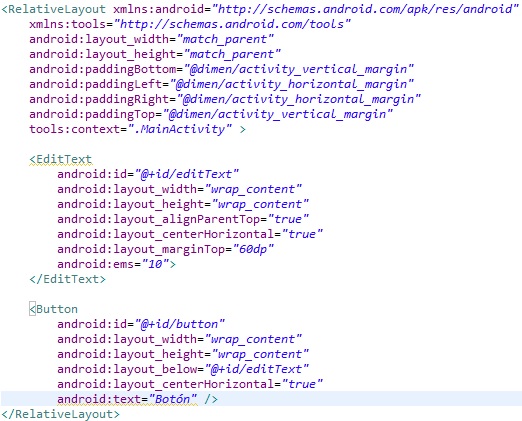
Task: Click the opening Button tag
Action: [53, 309]
